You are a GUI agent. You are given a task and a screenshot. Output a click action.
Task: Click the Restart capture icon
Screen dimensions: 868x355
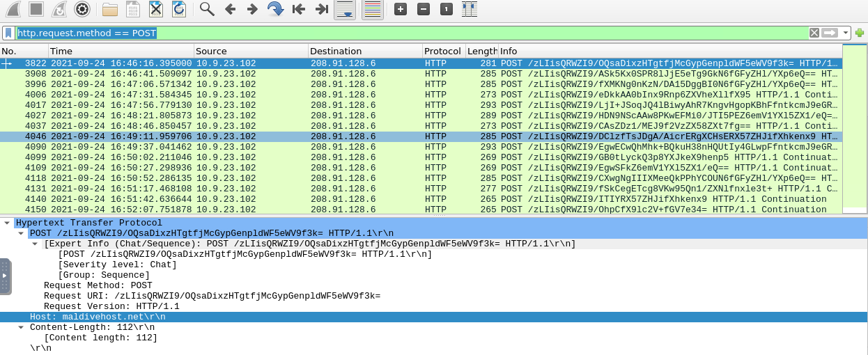59,9
